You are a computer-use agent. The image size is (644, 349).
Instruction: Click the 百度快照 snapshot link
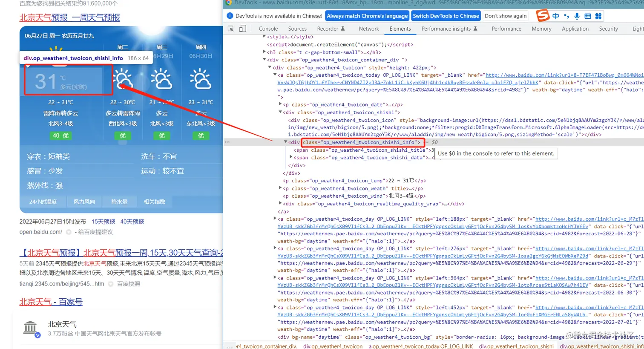[129, 284]
